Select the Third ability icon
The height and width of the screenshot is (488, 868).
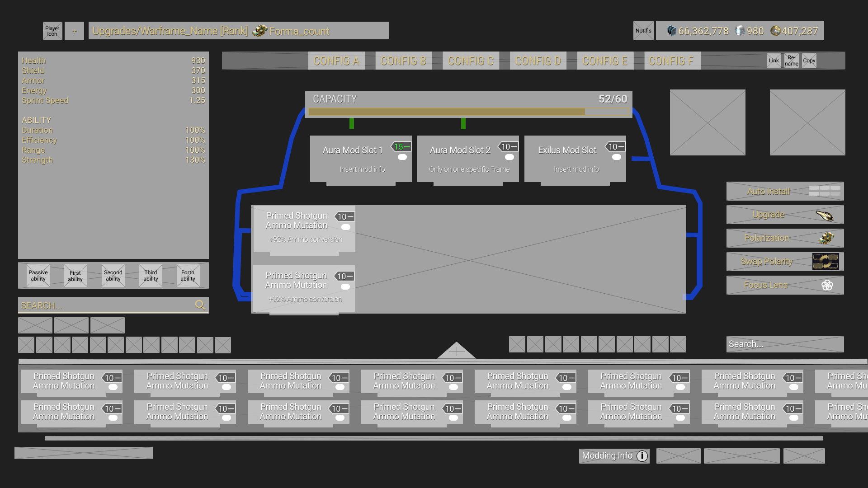tap(151, 276)
